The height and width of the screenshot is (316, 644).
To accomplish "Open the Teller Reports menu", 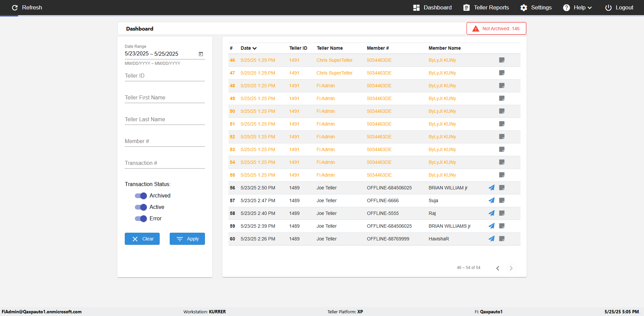I will pos(486,7).
